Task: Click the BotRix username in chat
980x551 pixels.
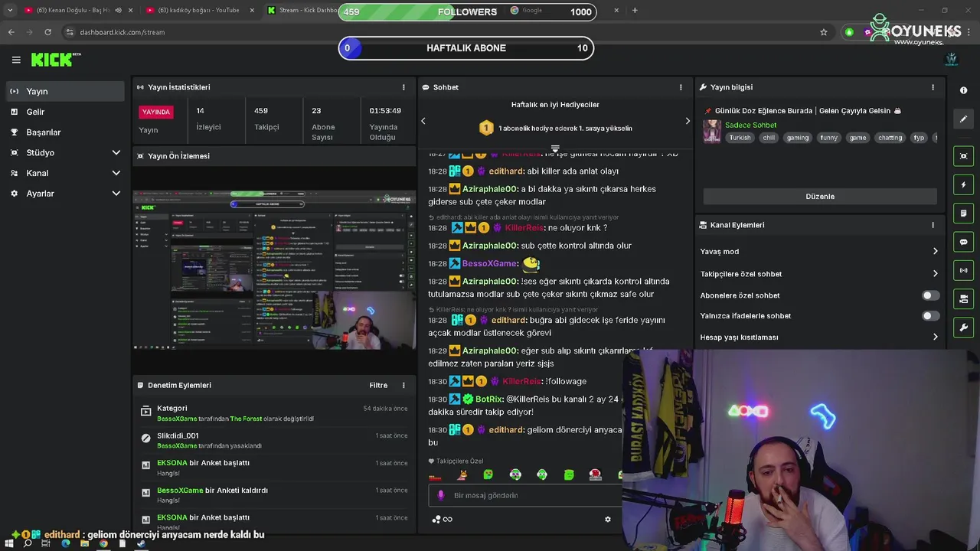Action: pyautogui.click(x=488, y=399)
